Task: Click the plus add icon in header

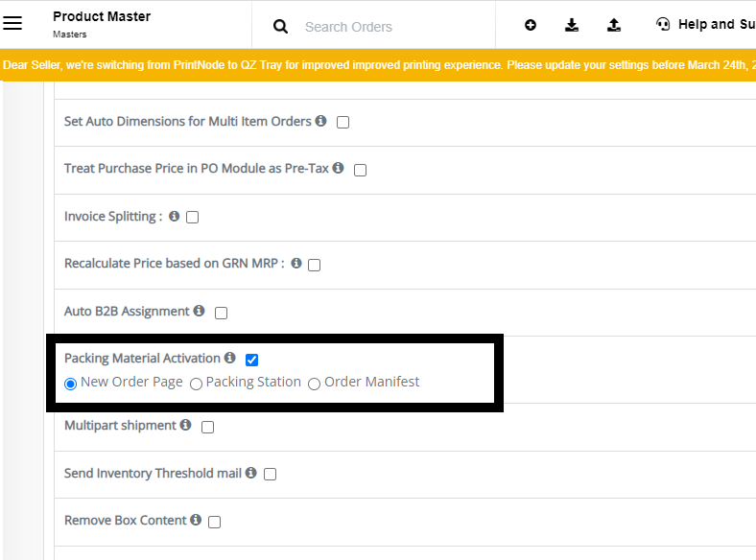Action: 531,25
